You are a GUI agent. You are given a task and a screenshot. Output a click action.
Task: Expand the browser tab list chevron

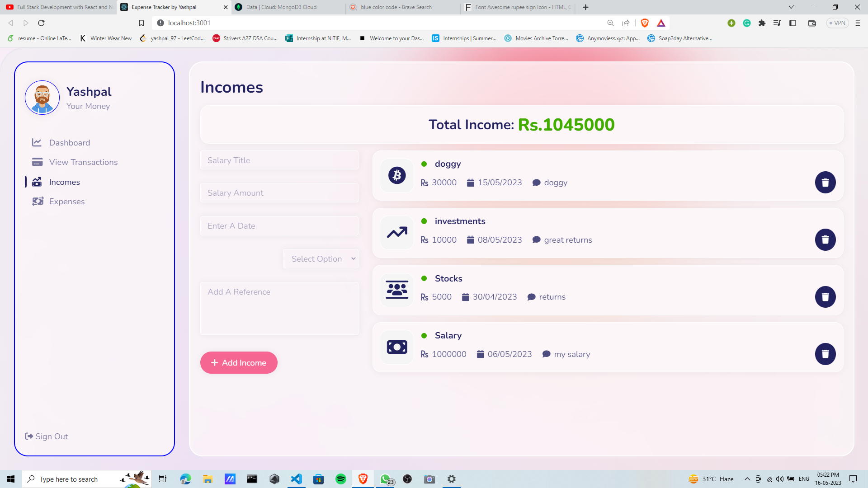click(x=791, y=7)
